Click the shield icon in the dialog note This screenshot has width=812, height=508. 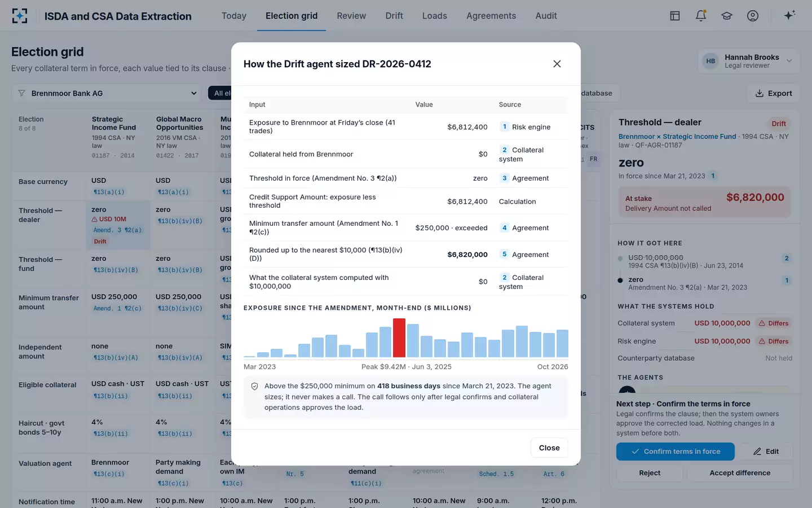pos(254,387)
